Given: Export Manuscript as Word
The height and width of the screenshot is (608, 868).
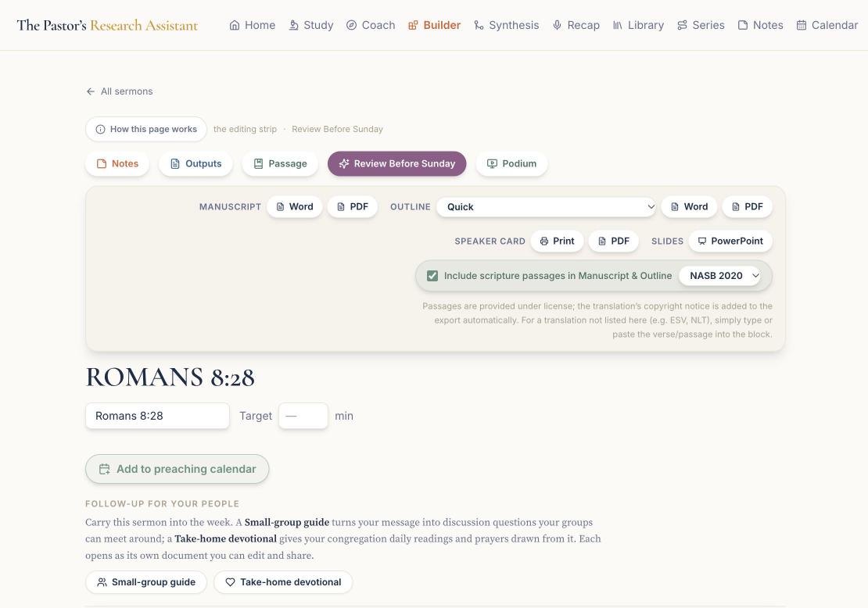Looking at the screenshot, I should (x=295, y=207).
